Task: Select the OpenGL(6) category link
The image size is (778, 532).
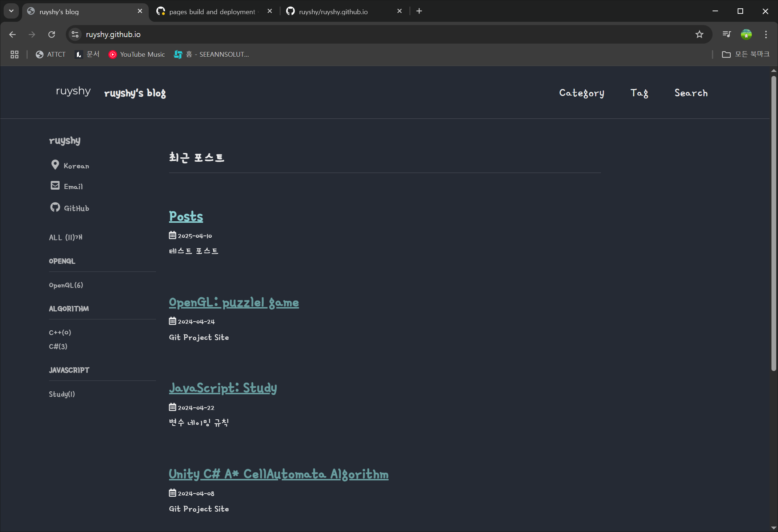Action: pyautogui.click(x=66, y=285)
